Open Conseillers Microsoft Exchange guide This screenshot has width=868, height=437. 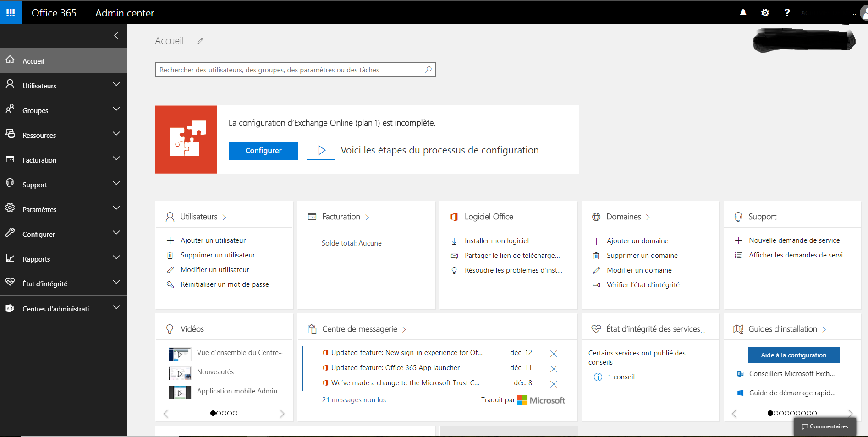(x=792, y=374)
